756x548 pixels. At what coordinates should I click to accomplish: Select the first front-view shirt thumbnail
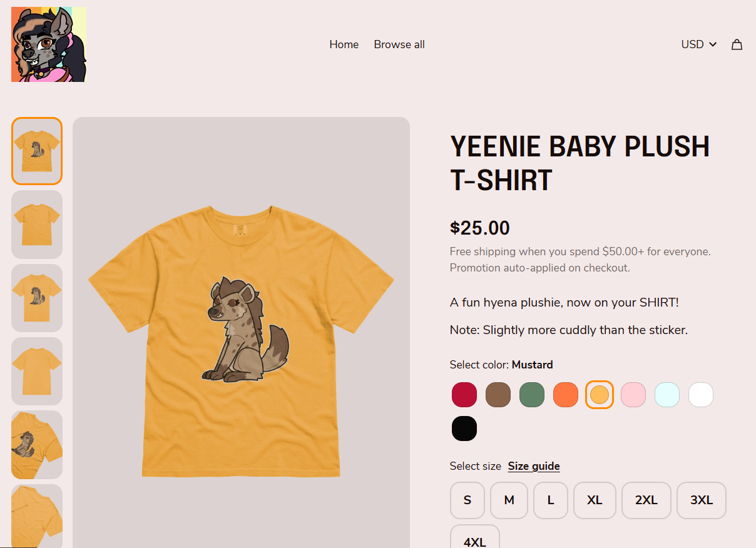click(x=37, y=151)
